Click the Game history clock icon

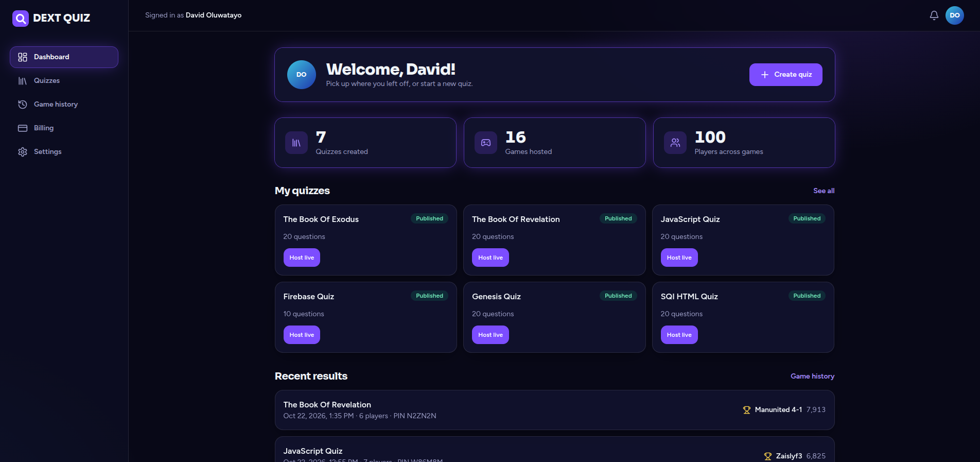23,105
